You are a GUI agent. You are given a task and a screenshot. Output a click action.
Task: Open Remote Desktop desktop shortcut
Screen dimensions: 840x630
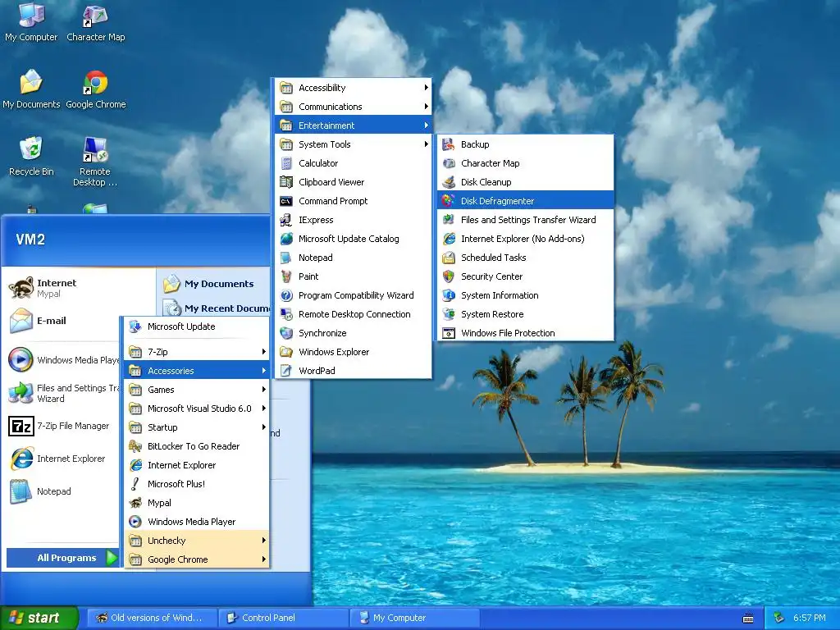tap(95, 161)
